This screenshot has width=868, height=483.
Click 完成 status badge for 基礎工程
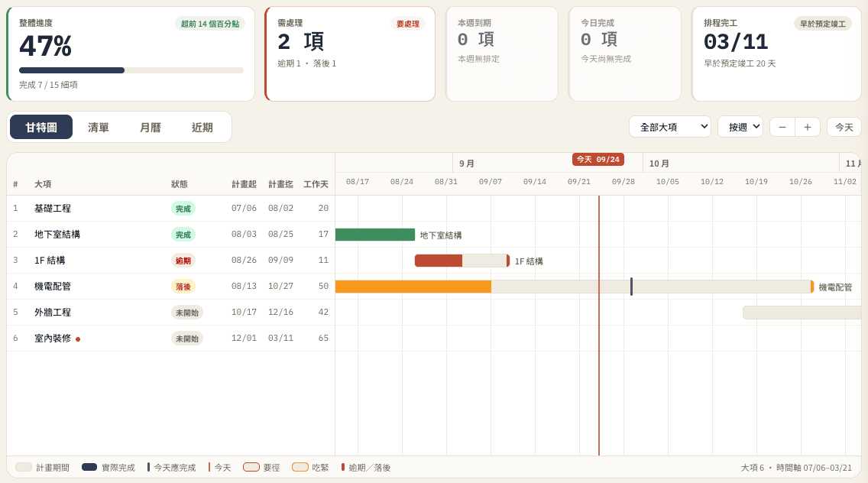[183, 209]
